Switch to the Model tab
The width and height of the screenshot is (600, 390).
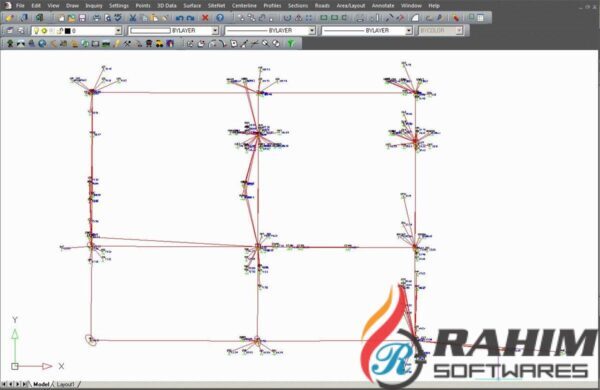(x=41, y=384)
